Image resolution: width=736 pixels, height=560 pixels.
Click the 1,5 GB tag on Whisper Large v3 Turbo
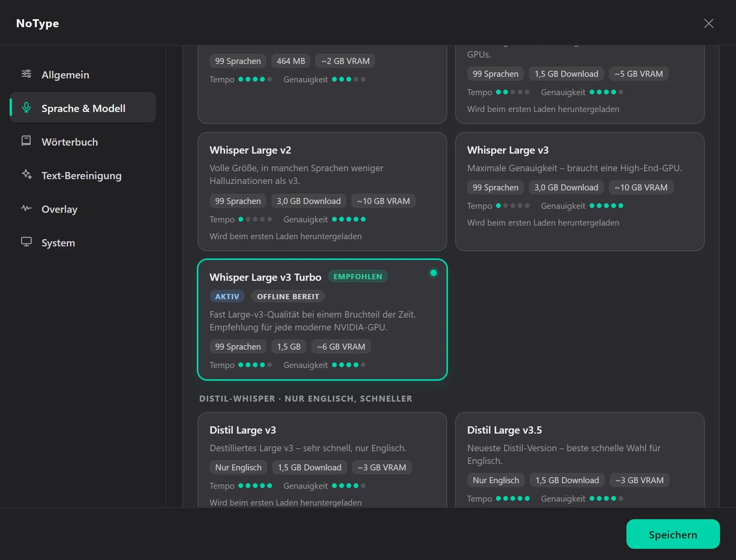tap(288, 346)
